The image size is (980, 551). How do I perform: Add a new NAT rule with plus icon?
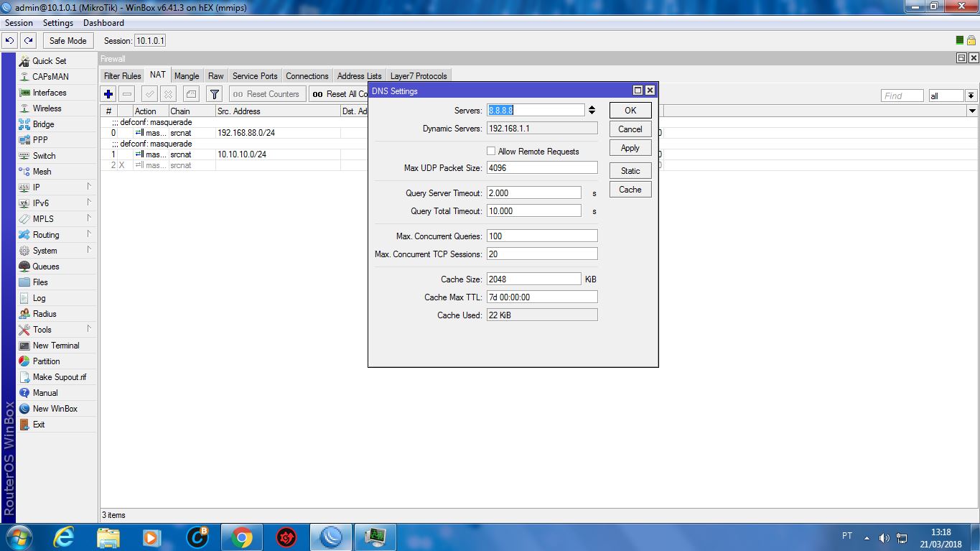tap(108, 94)
